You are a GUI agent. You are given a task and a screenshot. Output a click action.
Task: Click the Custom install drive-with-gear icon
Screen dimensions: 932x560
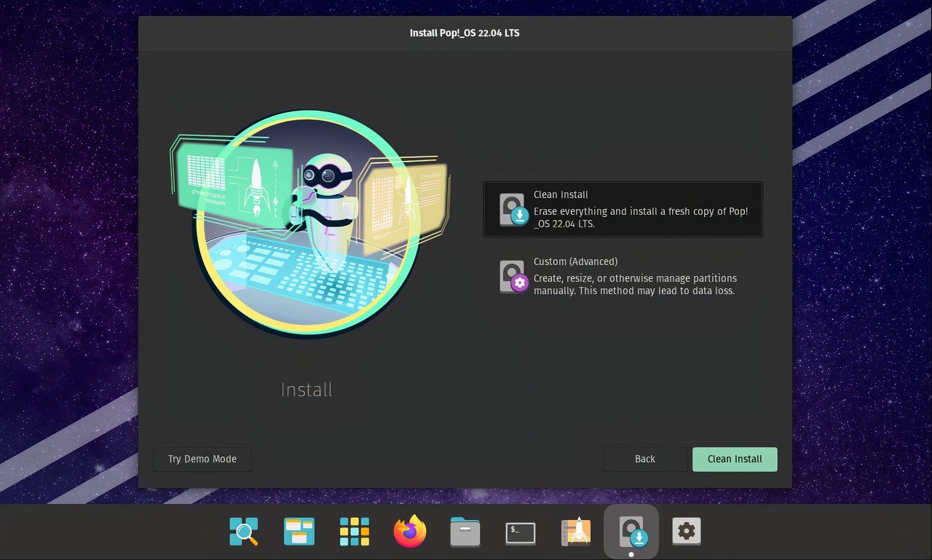[512, 276]
